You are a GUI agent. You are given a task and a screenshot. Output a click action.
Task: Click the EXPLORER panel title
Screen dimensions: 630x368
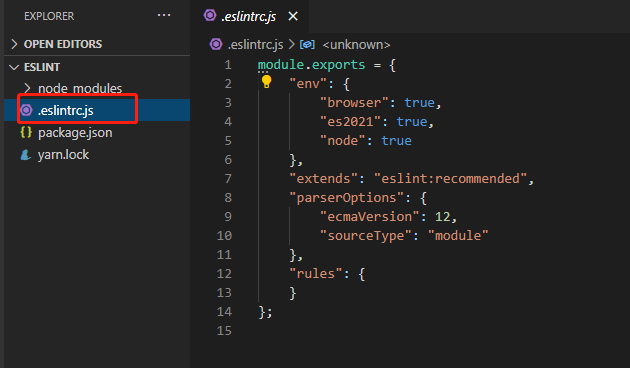coord(49,16)
